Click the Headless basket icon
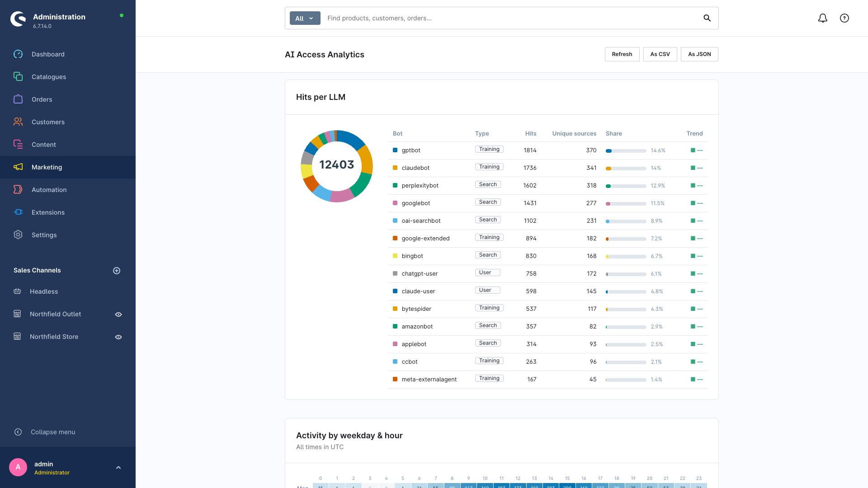The height and width of the screenshot is (488, 868). click(17, 291)
